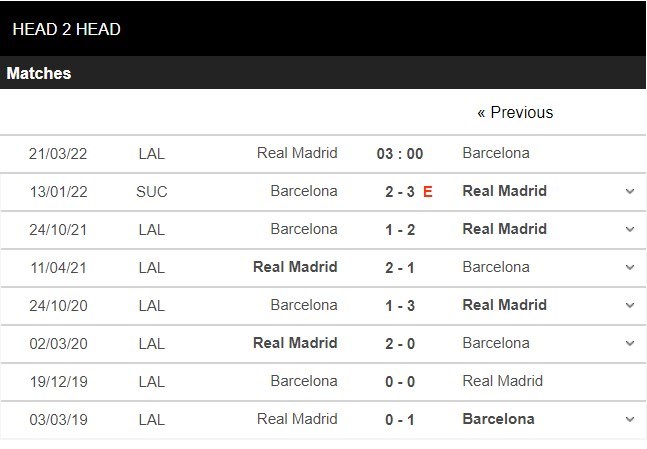
Task: Expand the 11/04/21 match row chevron
Action: [x=630, y=267]
